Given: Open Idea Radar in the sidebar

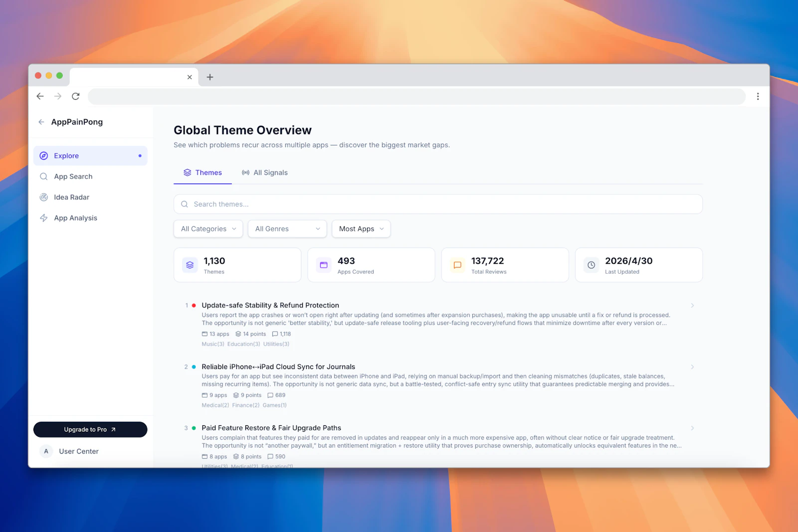Looking at the screenshot, I should point(90,197).
